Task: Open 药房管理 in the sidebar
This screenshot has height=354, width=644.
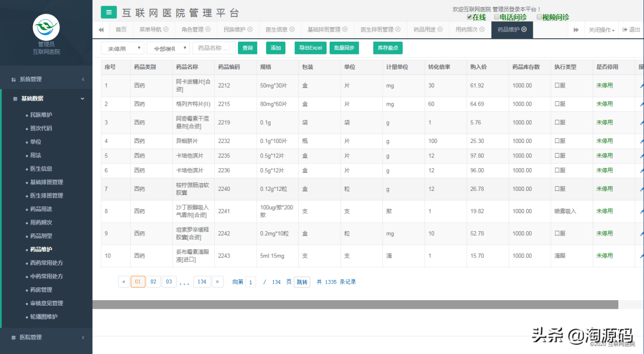Action: (41, 290)
